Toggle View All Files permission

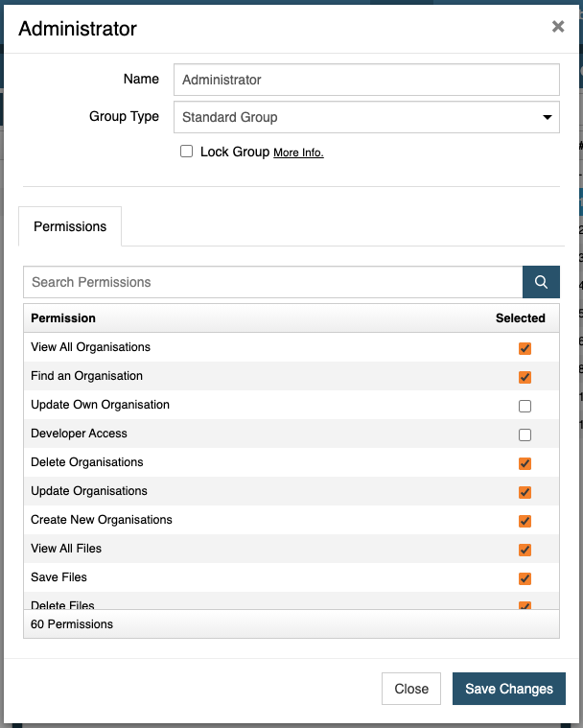click(525, 550)
